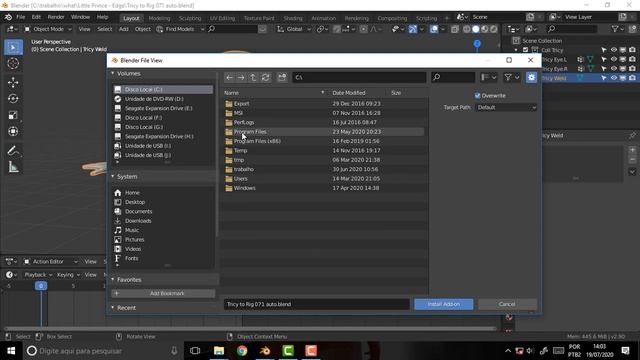Open the Edit menu
This screenshot has width=640, height=360.
tap(36, 17)
